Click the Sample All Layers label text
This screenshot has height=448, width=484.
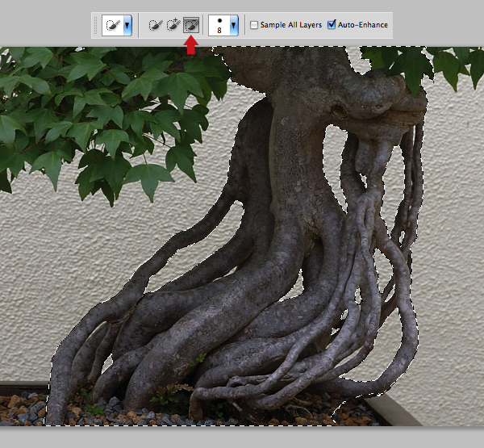coord(291,25)
